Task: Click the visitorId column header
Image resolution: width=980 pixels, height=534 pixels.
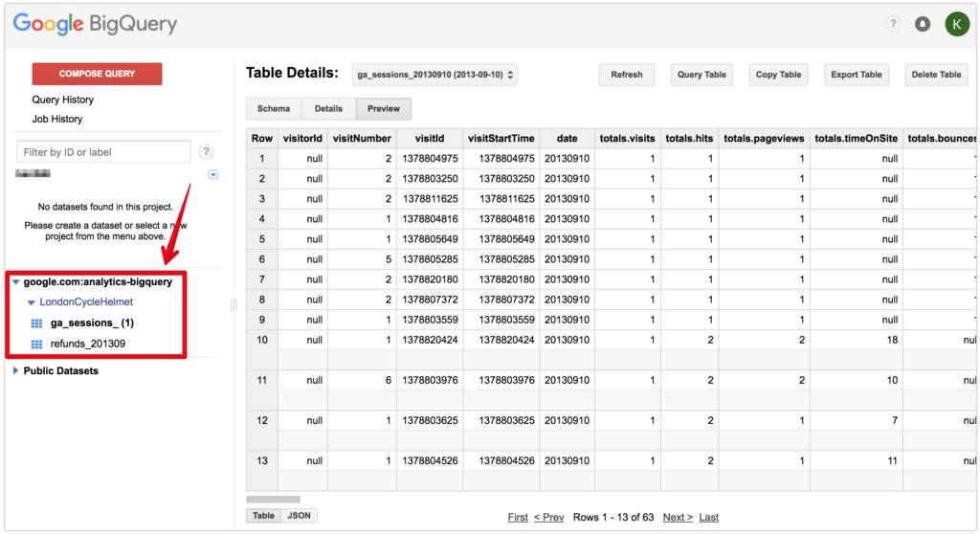Action: click(x=302, y=138)
